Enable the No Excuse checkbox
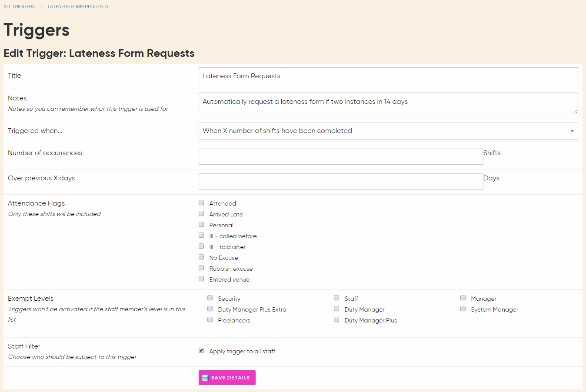This screenshot has height=392, width=586. click(x=201, y=257)
